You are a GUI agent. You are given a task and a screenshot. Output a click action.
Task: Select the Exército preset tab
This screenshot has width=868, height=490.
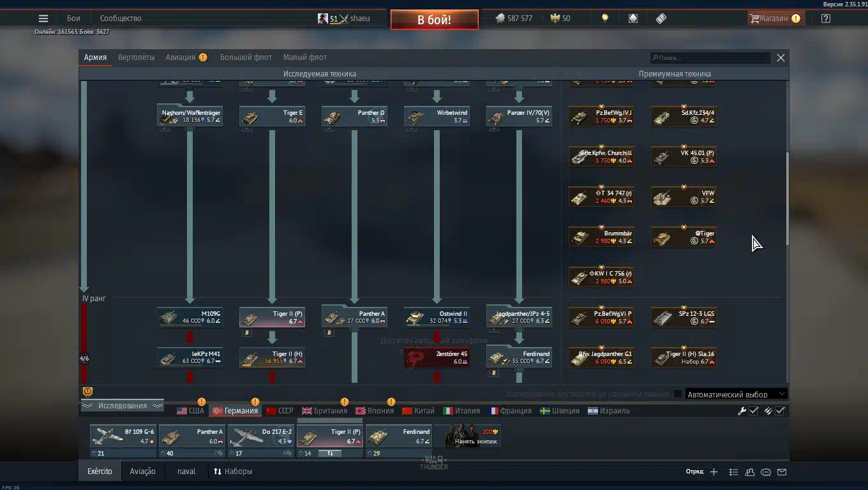(100, 471)
